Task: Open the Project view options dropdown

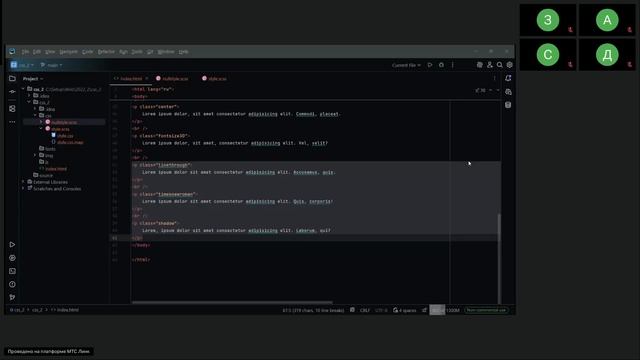Action: (33, 78)
